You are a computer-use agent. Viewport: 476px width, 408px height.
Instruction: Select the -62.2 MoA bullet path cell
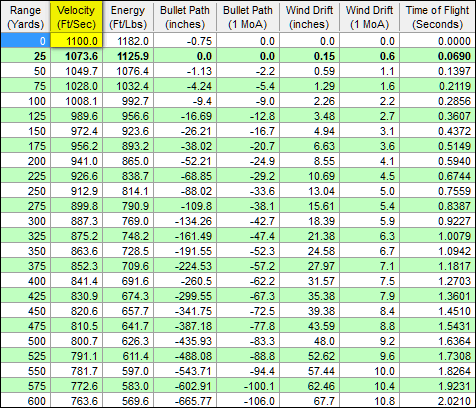(x=248, y=281)
